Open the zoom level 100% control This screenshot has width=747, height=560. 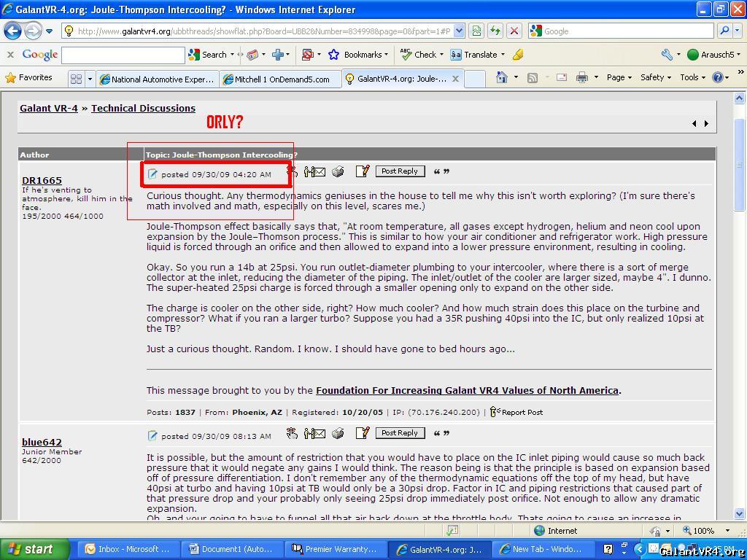coord(708,530)
